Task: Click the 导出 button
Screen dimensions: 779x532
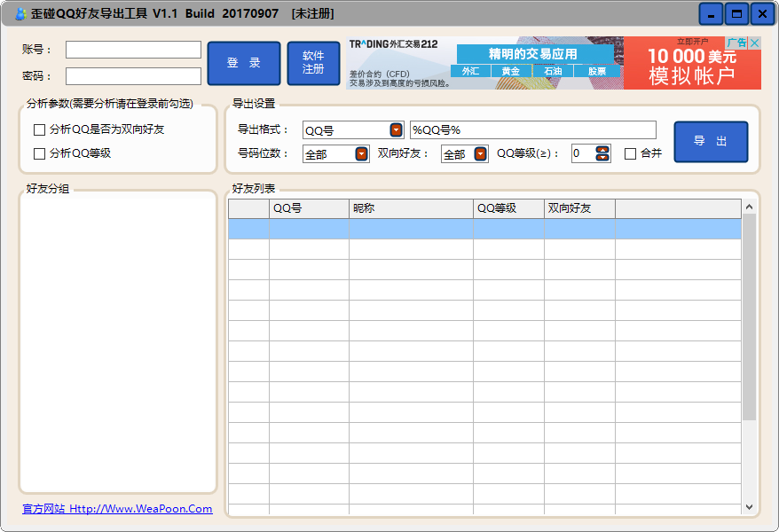Action: click(711, 142)
